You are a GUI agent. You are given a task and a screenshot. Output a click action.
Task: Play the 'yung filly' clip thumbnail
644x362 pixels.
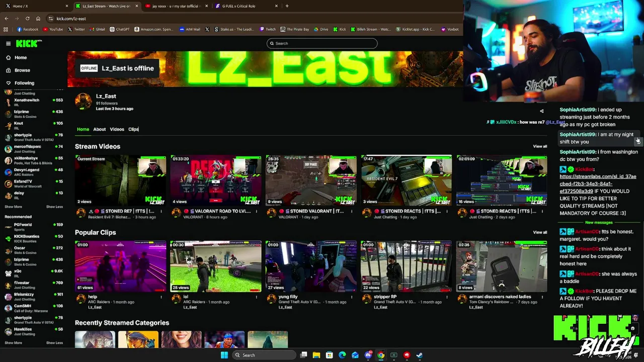(x=311, y=266)
